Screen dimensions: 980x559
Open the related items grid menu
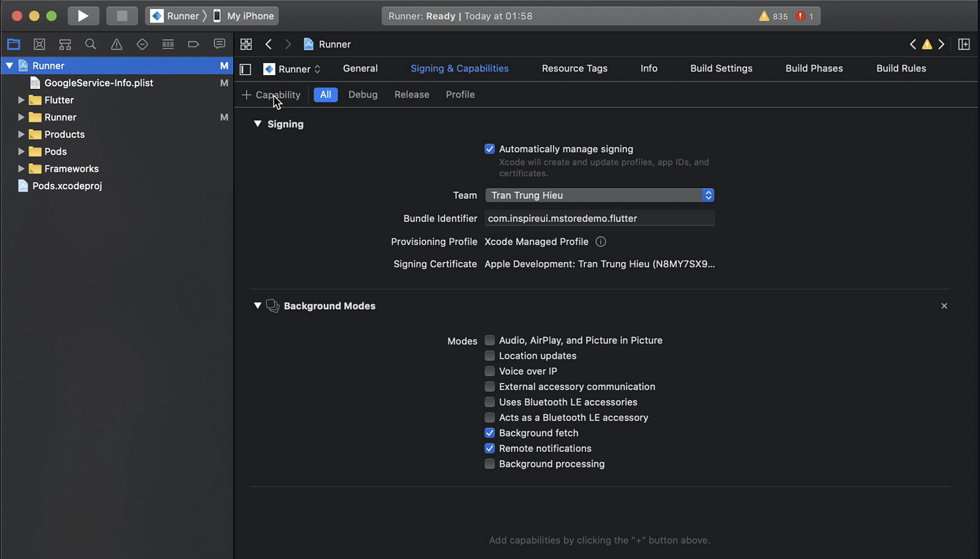pos(246,44)
